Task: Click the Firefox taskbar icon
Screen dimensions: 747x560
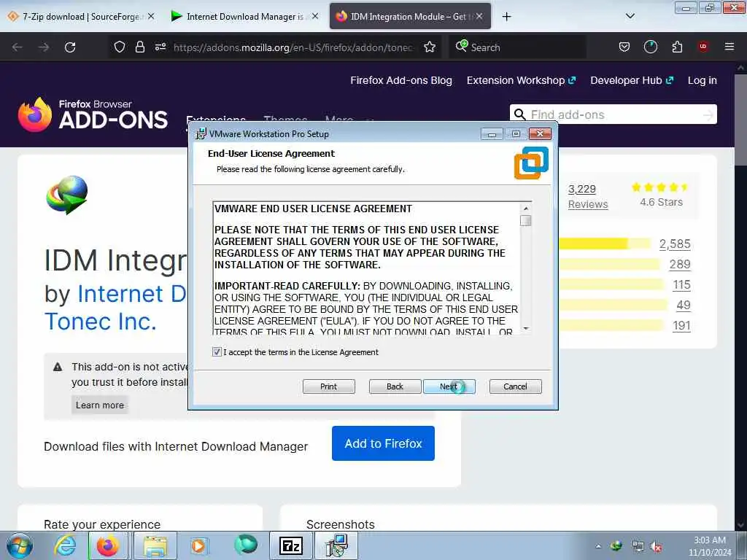Action: pyautogui.click(x=108, y=545)
